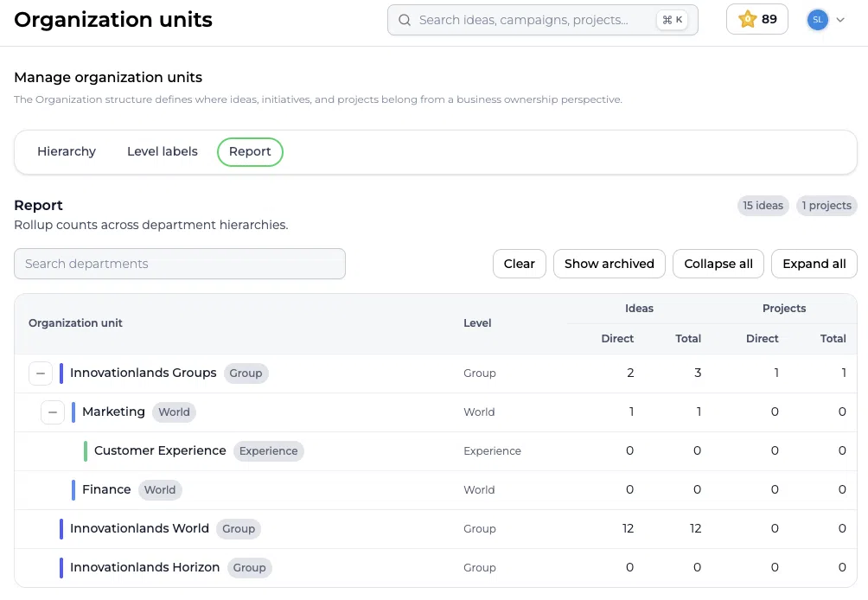Click the Ideas column group header
The height and width of the screenshot is (600, 868).
click(639, 309)
